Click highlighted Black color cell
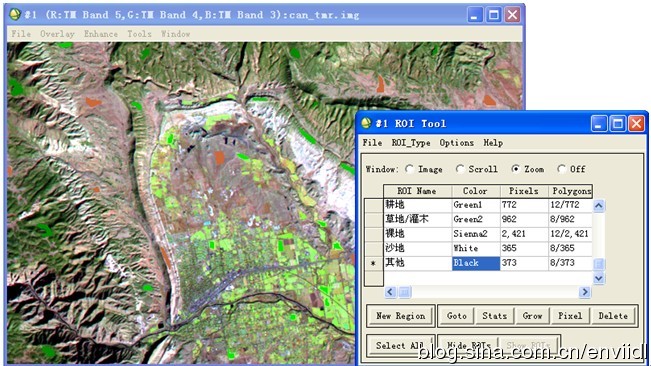 [x=476, y=263]
